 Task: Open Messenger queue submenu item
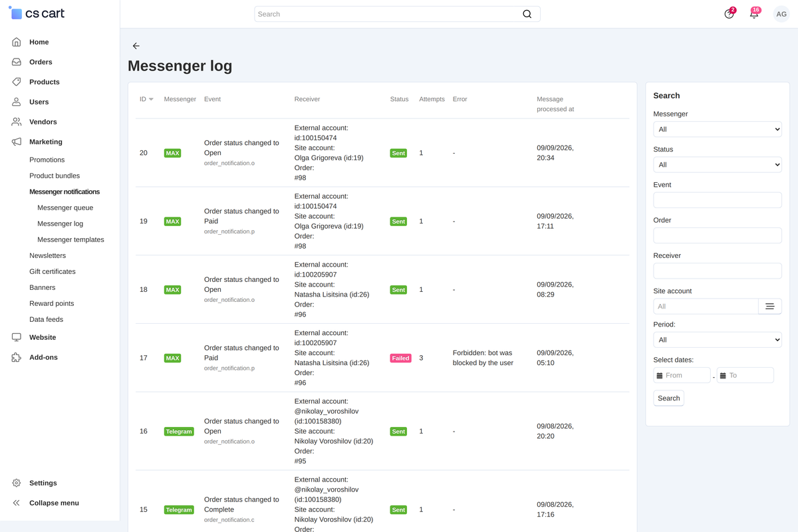click(x=65, y=207)
